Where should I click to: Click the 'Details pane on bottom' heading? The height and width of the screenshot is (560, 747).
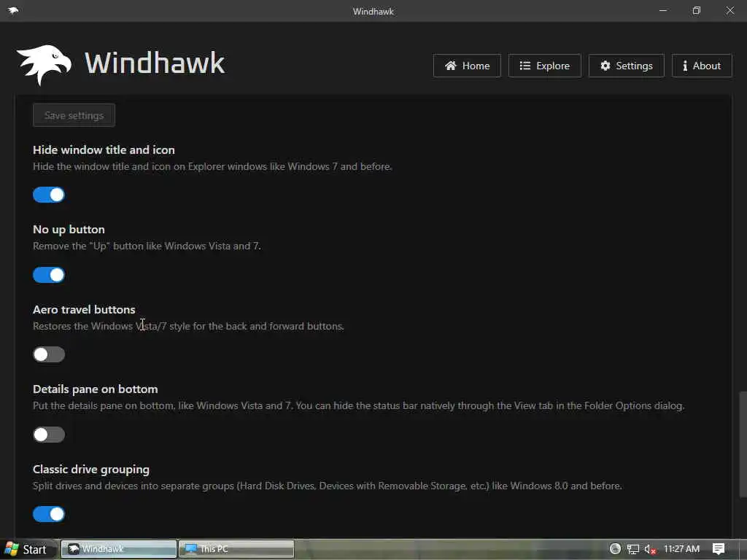coord(96,389)
